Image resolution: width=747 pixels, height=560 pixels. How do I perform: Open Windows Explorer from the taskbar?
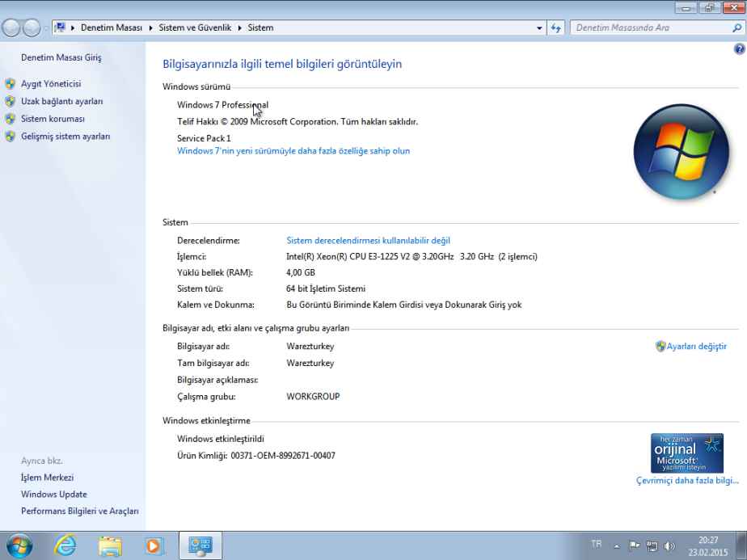coord(109,545)
